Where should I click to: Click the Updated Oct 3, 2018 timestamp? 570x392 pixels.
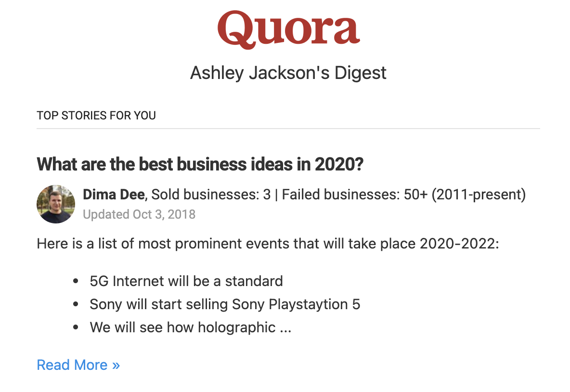click(x=139, y=214)
